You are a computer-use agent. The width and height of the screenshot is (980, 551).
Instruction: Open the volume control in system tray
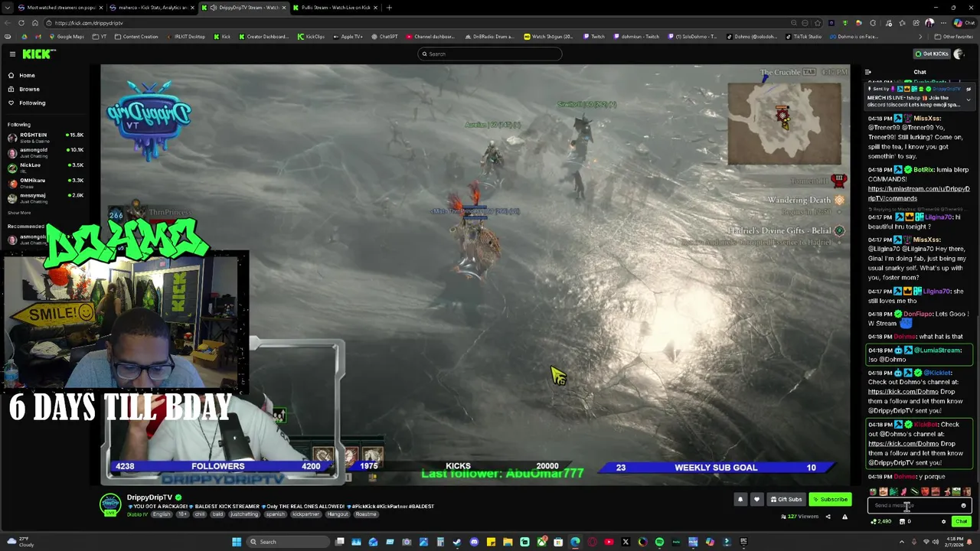point(936,542)
